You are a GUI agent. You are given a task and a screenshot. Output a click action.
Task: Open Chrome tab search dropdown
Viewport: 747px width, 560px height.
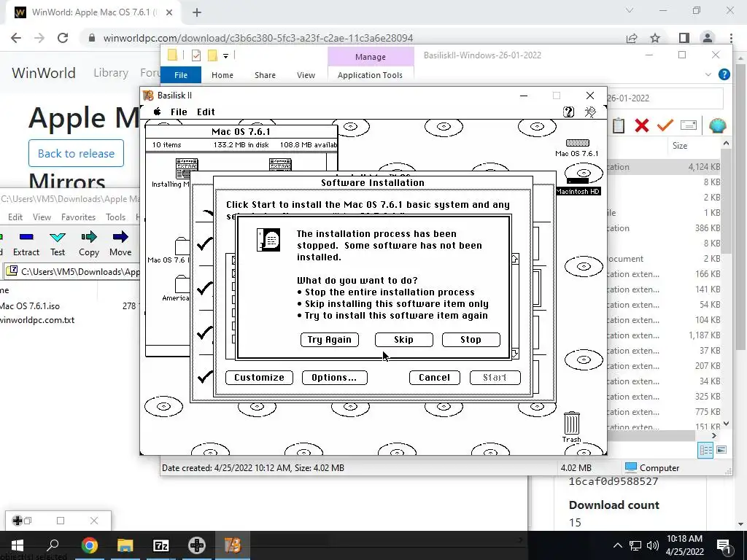(630, 10)
